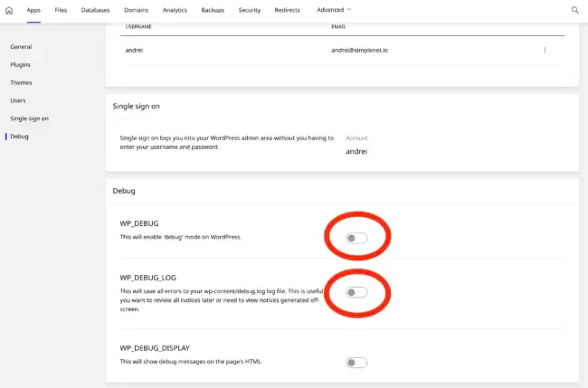Select Debug in the sidebar

point(20,137)
